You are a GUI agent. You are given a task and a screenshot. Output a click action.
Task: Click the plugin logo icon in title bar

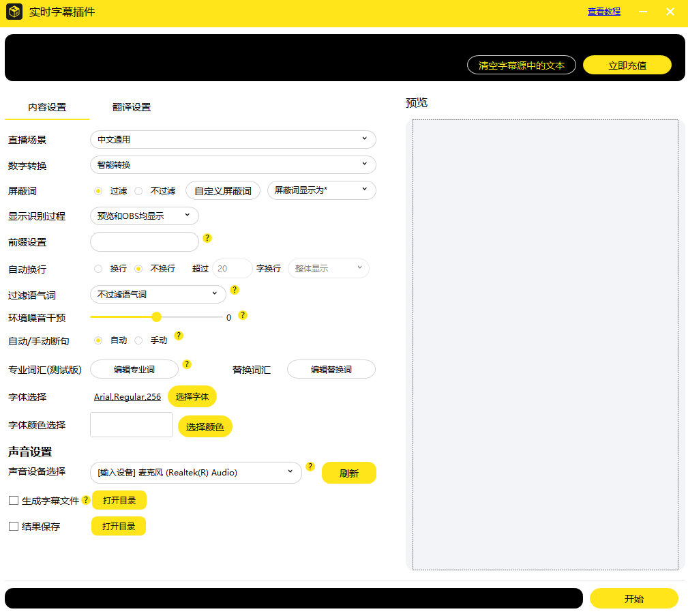(x=15, y=12)
